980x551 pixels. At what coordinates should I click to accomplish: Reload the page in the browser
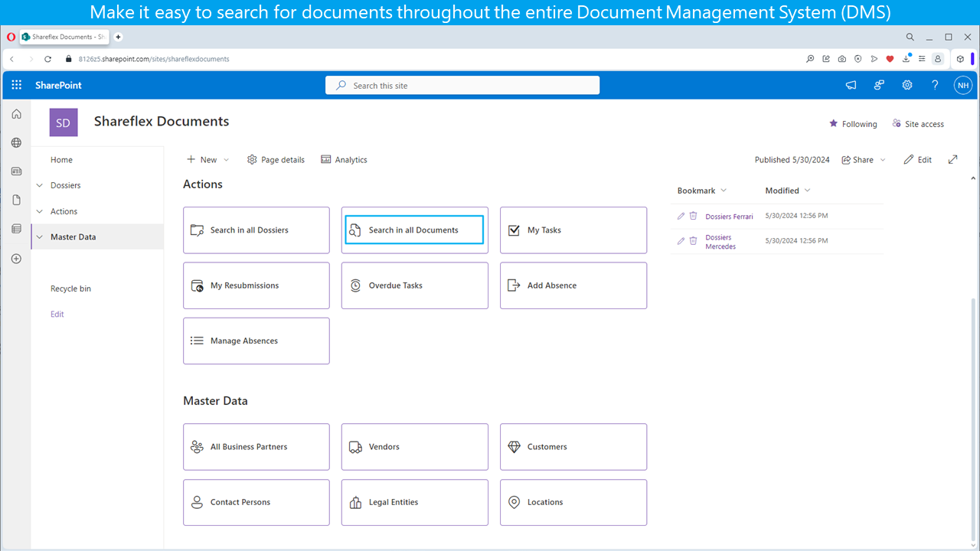(47, 59)
